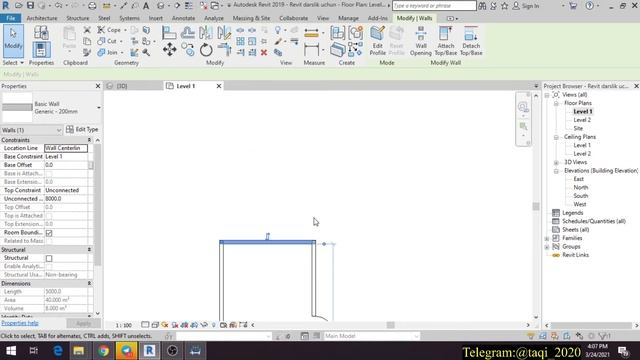Activate the Rotate tool
This screenshot has width=640, height=360.
(206, 50)
